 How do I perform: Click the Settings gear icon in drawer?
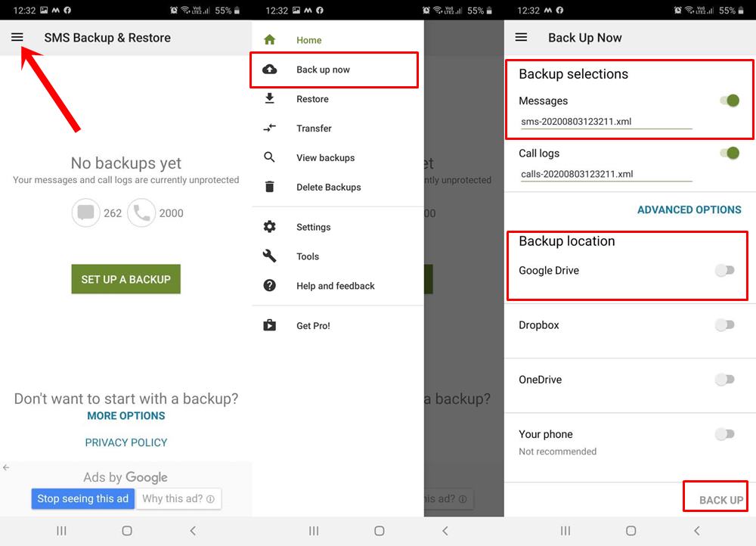coord(270,227)
